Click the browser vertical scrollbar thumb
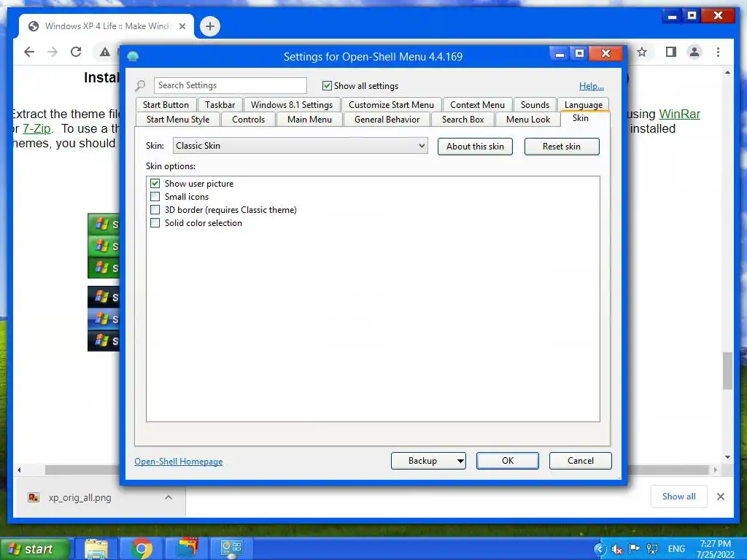The width and height of the screenshot is (747, 560). (x=727, y=371)
